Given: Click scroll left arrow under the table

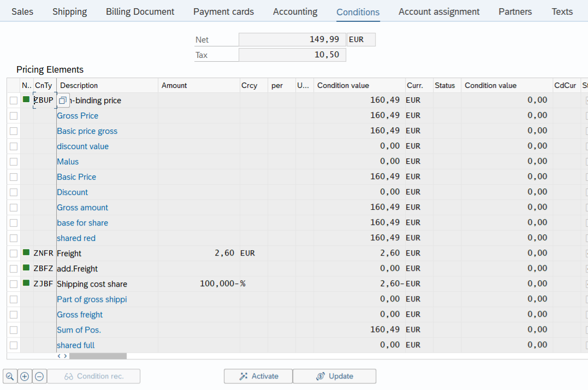Looking at the screenshot, I should pyautogui.click(x=60, y=356).
